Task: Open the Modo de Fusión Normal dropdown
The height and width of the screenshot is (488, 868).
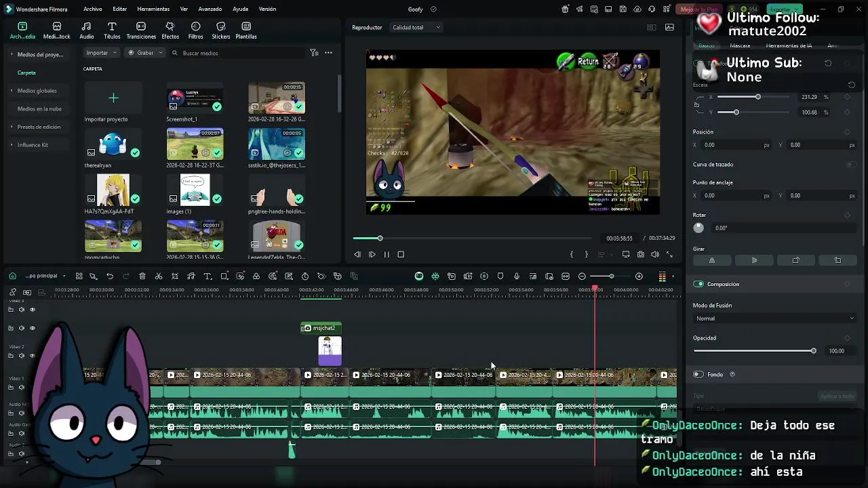Action: point(774,319)
